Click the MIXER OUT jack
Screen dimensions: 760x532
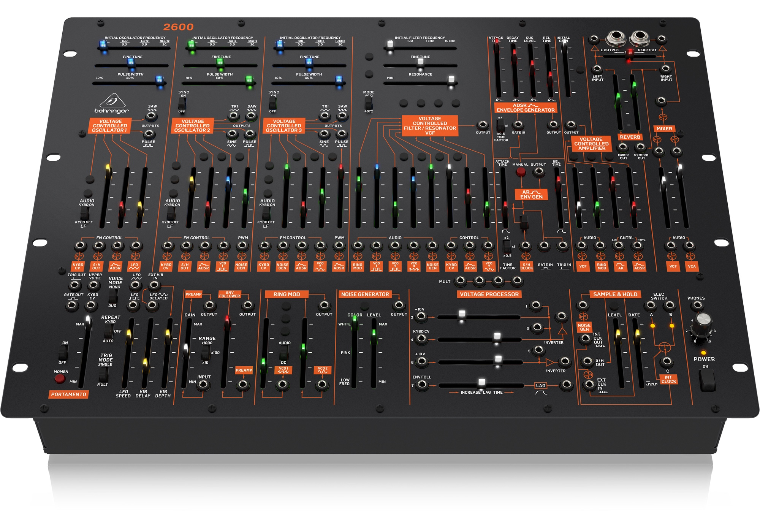(622, 147)
